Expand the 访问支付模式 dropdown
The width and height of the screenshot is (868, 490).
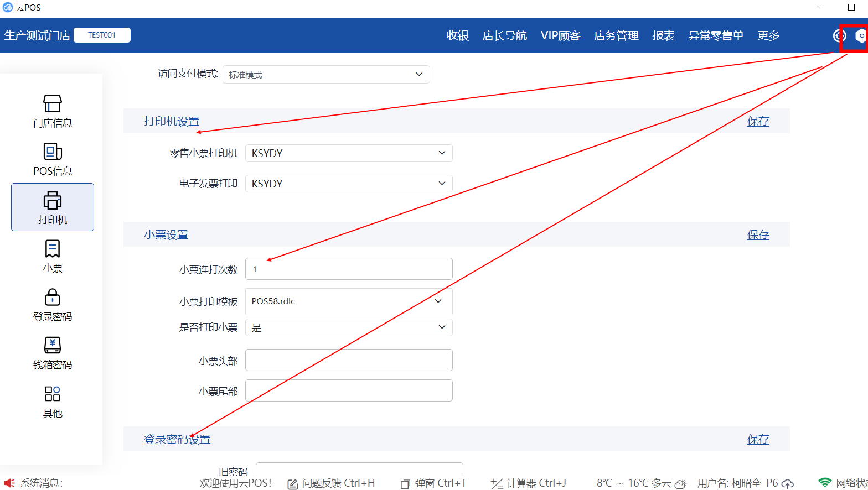[326, 75]
